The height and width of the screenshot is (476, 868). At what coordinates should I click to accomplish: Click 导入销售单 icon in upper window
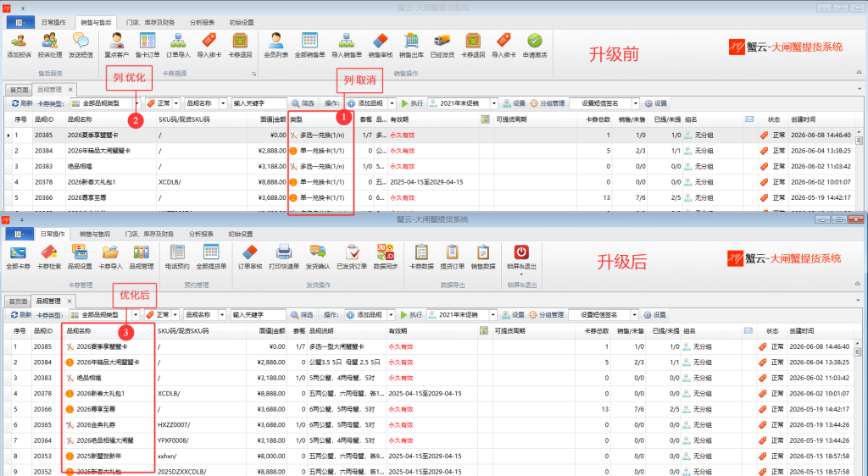click(x=347, y=41)
